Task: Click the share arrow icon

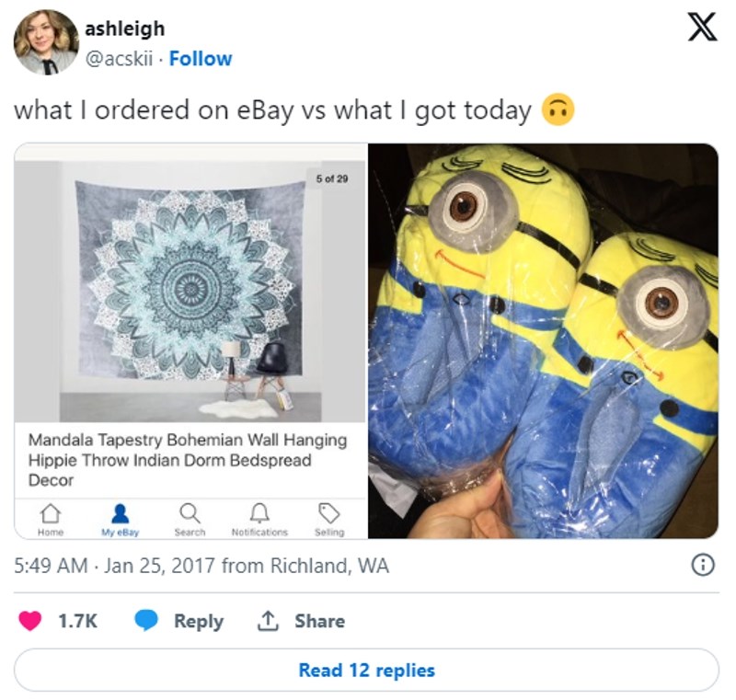Action: click(x=268, y=622)
